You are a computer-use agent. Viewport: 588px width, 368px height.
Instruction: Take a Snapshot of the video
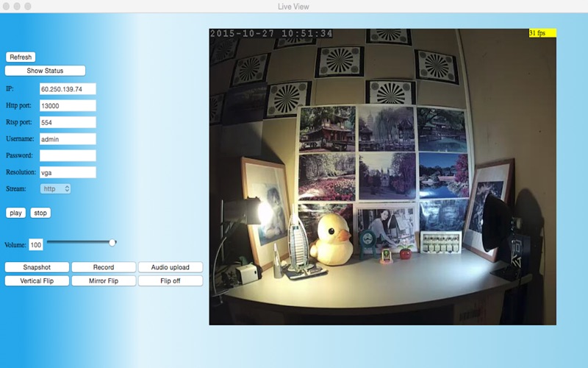pos(37,267)
